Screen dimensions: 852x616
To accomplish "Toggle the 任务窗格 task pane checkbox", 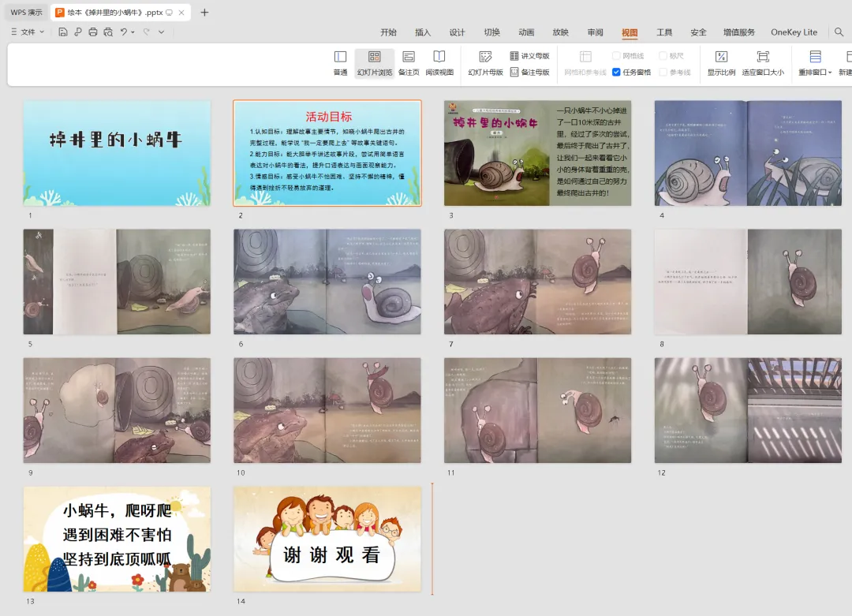I will click(x=616, y=73).
